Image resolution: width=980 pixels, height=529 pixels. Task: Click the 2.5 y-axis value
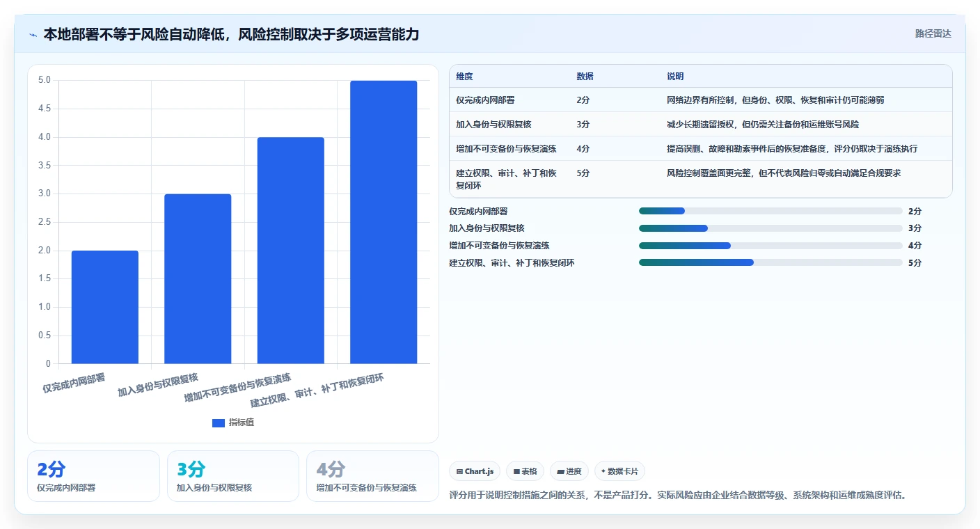coord(44,222)
